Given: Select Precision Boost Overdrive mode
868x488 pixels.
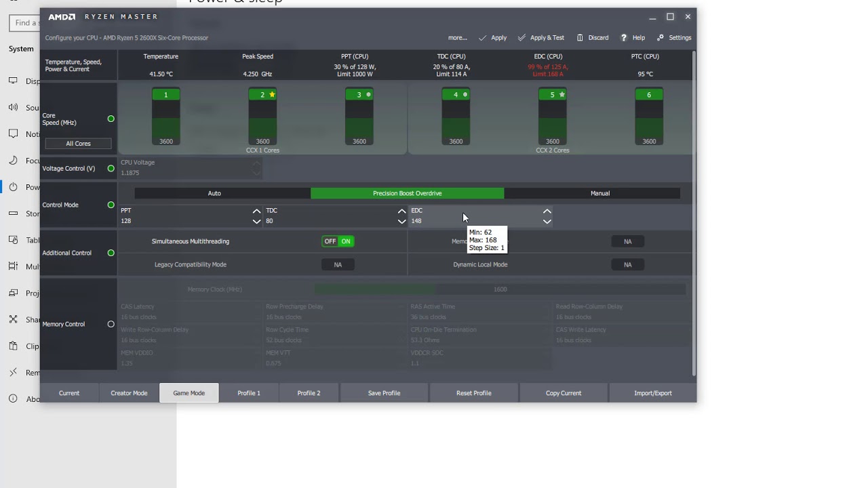Looking at the screenshot, I should coord(408,193).
